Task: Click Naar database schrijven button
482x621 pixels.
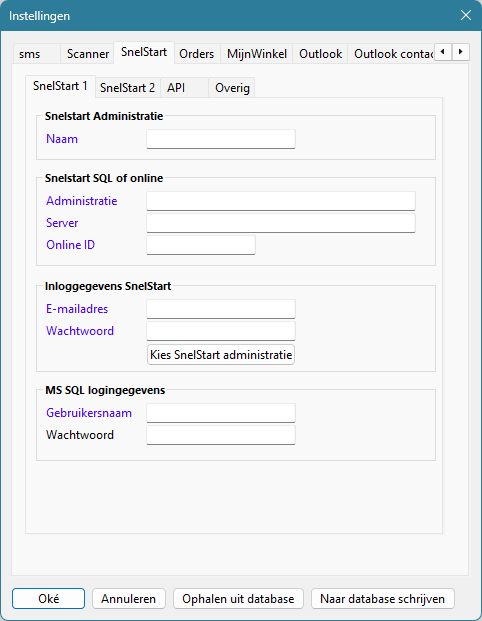Action: [x=383, y=598]
